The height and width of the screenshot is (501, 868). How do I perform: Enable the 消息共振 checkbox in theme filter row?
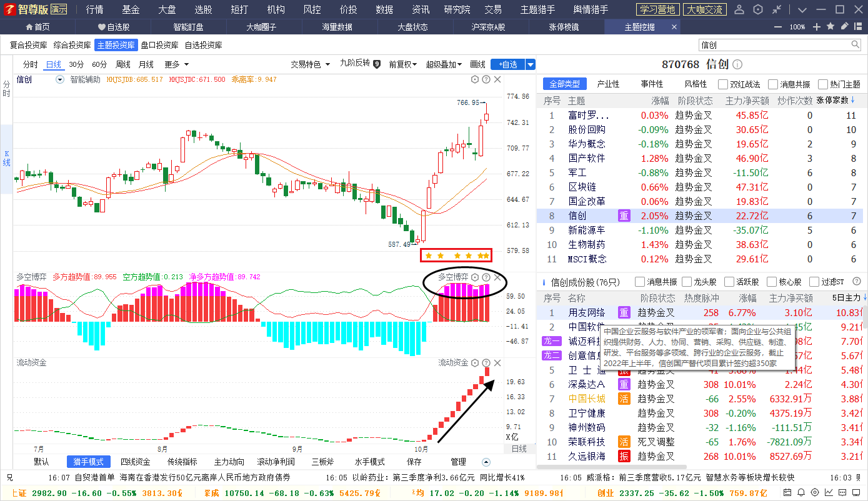click(x=773, y=84)
